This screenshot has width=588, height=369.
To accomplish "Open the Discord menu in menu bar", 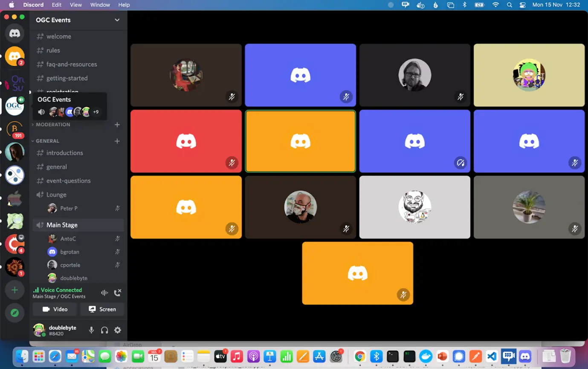I will [33, 5].
